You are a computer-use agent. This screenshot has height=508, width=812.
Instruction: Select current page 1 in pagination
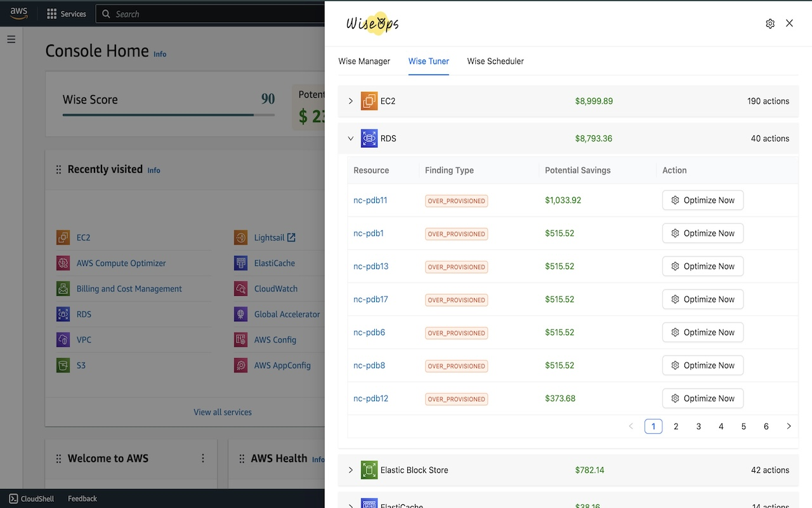click(653, 426)
